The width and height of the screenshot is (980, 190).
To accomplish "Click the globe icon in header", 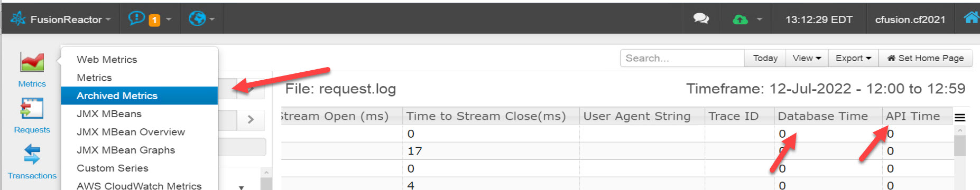I will pos(197,19).
